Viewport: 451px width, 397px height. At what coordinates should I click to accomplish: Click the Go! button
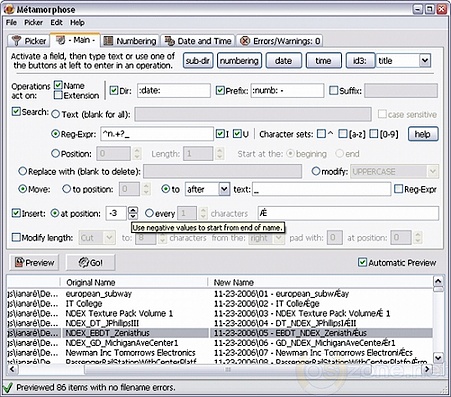91,263
